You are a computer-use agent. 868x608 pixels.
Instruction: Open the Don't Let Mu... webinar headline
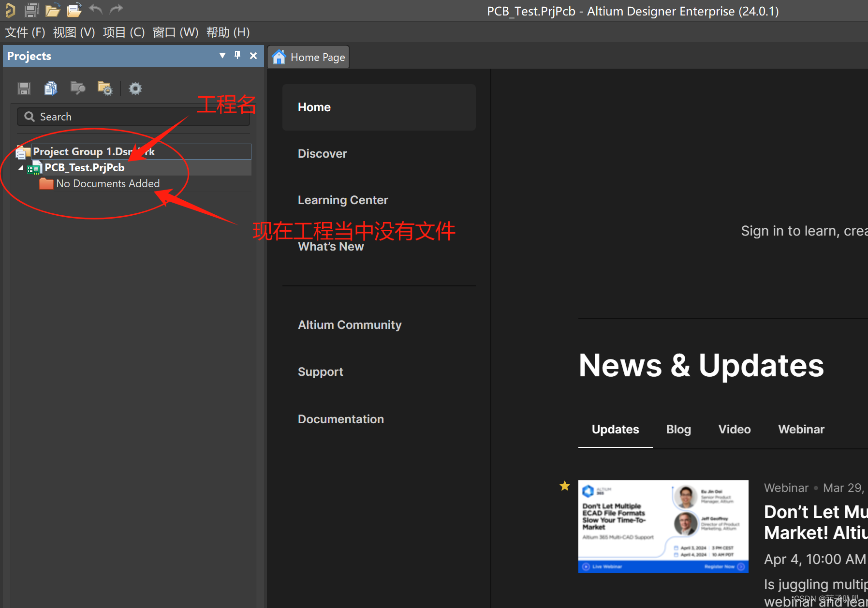pyautogui.click(x=816, y=522)
